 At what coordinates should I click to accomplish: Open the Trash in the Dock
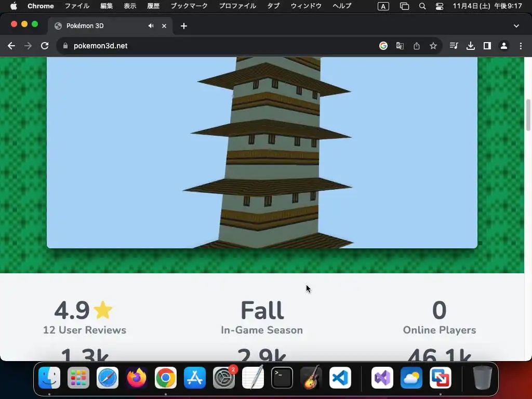click(483, 378)
